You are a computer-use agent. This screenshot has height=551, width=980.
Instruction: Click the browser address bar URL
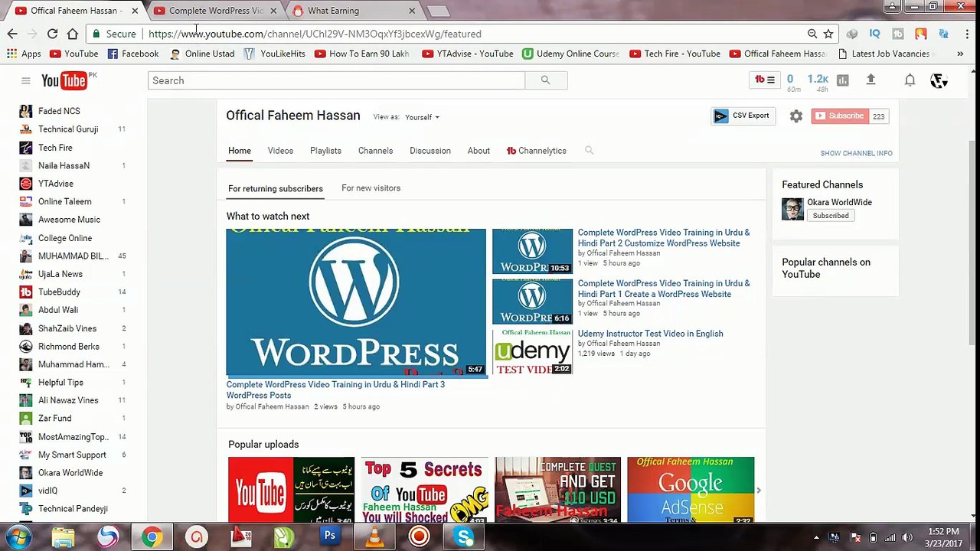pyautogui.click(x=315, y=34)
